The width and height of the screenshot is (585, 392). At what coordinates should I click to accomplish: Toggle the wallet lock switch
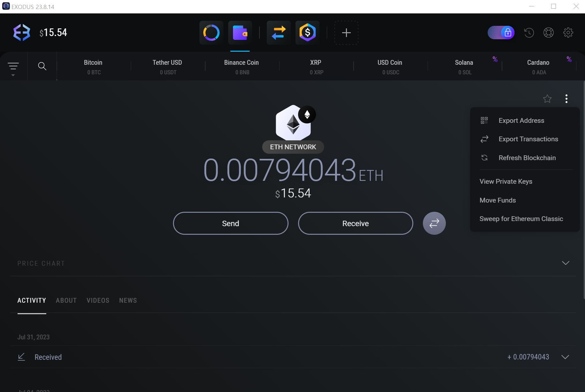[x=501, y=33]
